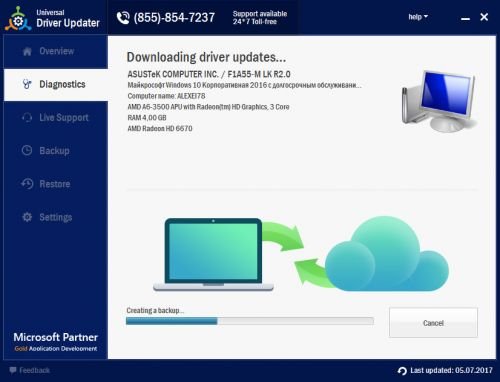Click the AMD A6-3500 APU processor line
Viewport: 500px width, 382px height.
pos(208,107)
